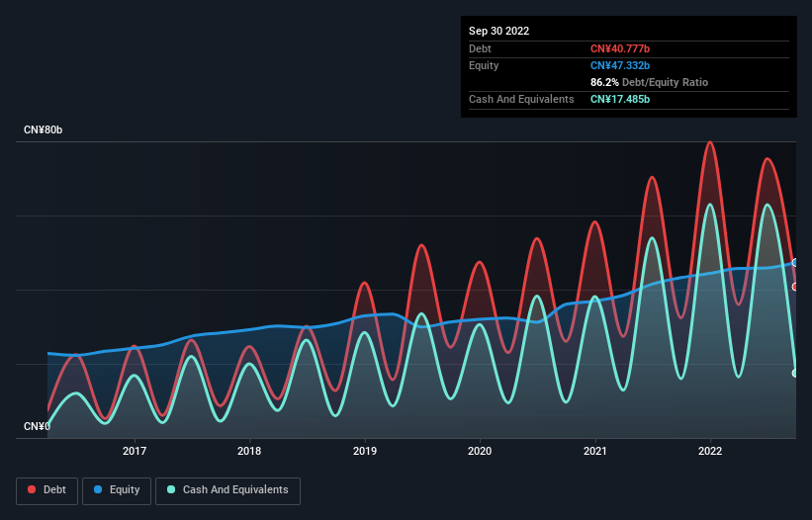Click the 2021 x-axis label
The height and width of the screenshot is (520, 812).
coord(595,451)
